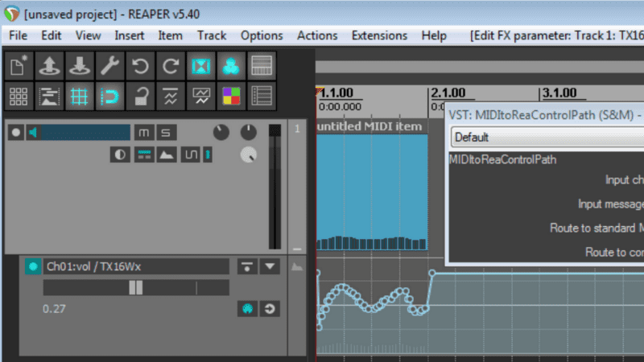The height and width of the screenshot is (362, 644).
Task: Open the Insert menu
Action: pos(130,35)
